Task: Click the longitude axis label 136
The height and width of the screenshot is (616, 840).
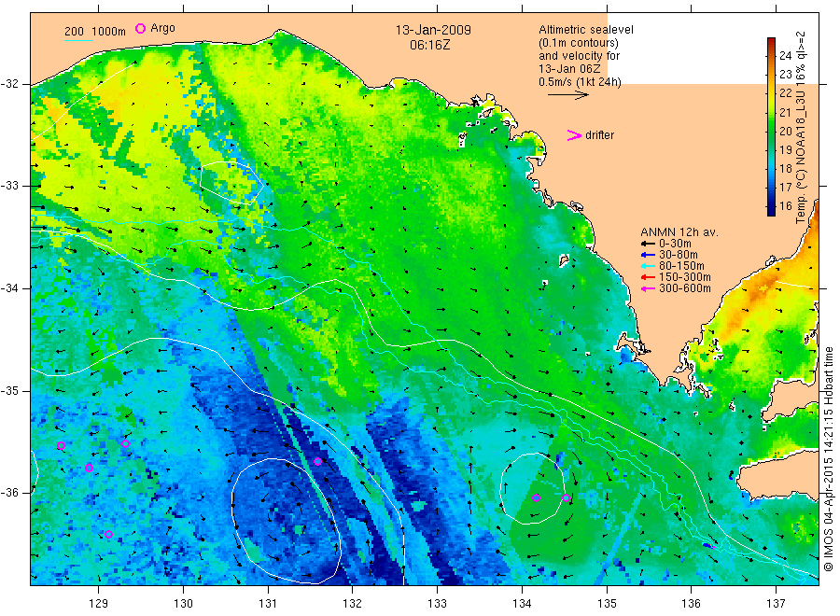Action: 691,604
